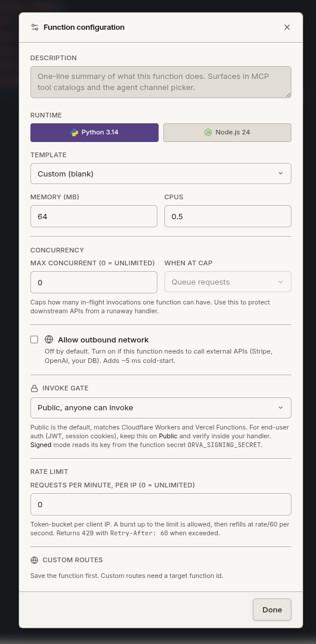Screen dimensions: 316x644
Task: Click the Node.js hexagon icon
Action: 208,132
